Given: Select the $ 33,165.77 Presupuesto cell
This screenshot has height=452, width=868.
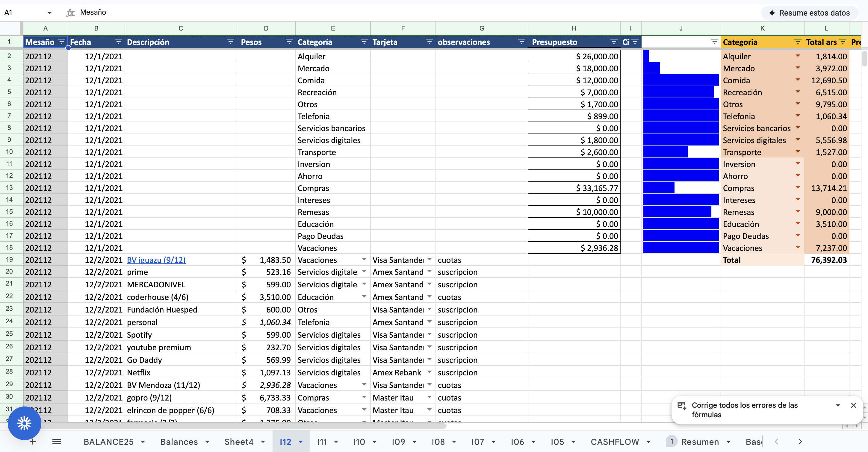Looking at the screenshot, I should point(574,188).
